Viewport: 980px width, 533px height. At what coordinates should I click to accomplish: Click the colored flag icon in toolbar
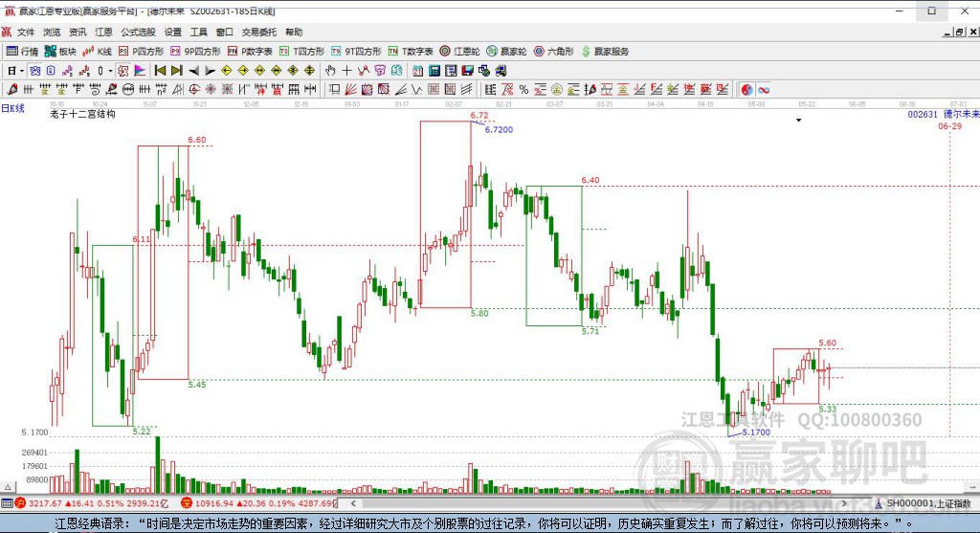140,71
